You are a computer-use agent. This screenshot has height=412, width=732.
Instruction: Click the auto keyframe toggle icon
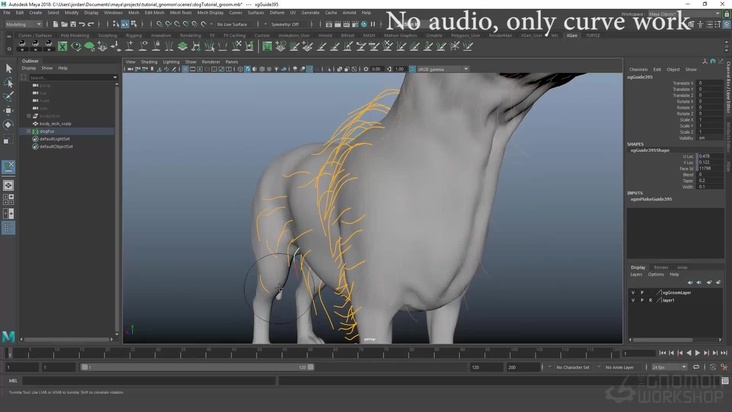(713, 367)
